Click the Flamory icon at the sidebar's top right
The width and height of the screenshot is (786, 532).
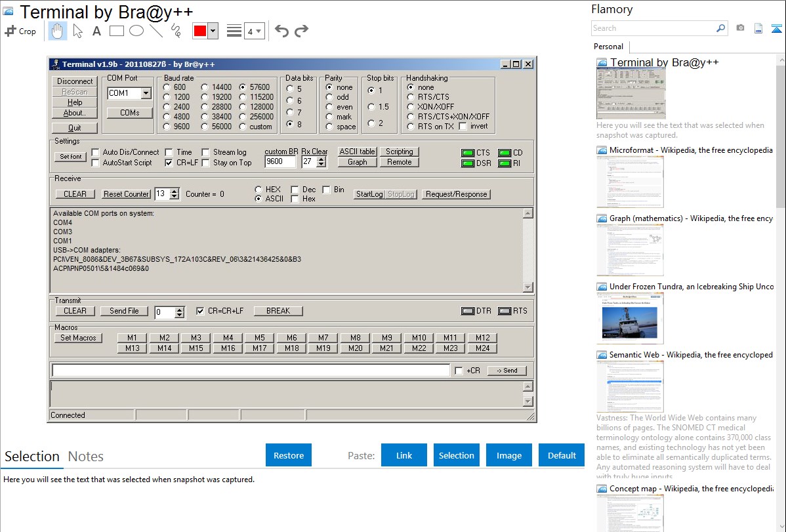tap(776, 28)
